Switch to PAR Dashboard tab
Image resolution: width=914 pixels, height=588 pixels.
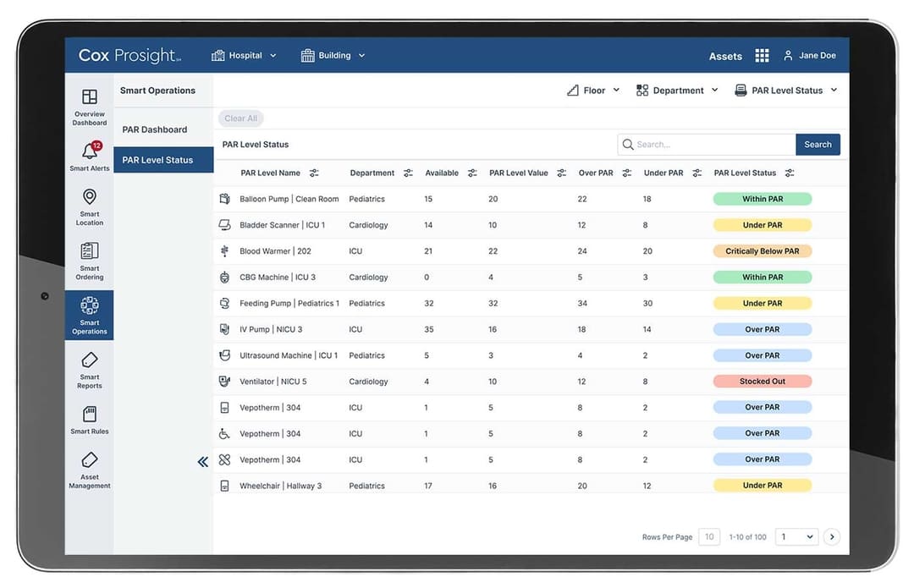(155, 129)
